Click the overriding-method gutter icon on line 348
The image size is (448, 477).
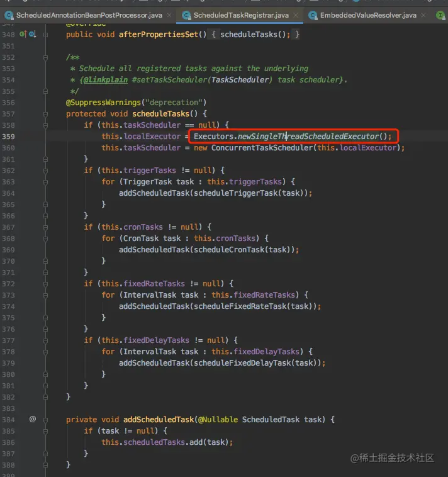pyautogui.click(x=23, y=34)
